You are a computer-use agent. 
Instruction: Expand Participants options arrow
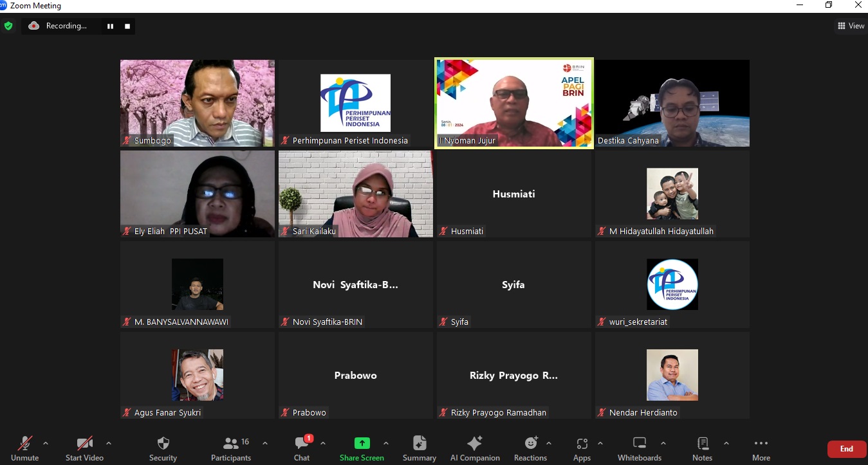(x=264, y=443)
